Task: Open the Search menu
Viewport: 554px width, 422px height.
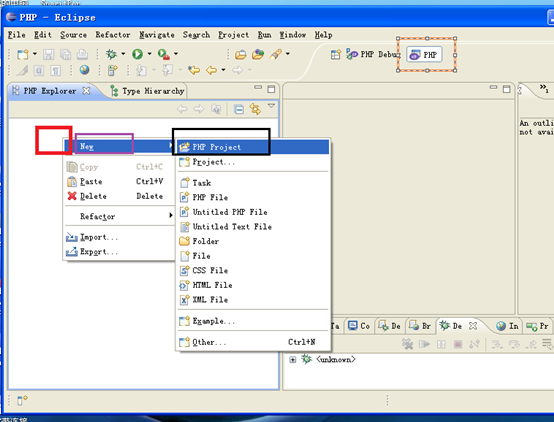Action: point(196,35)
